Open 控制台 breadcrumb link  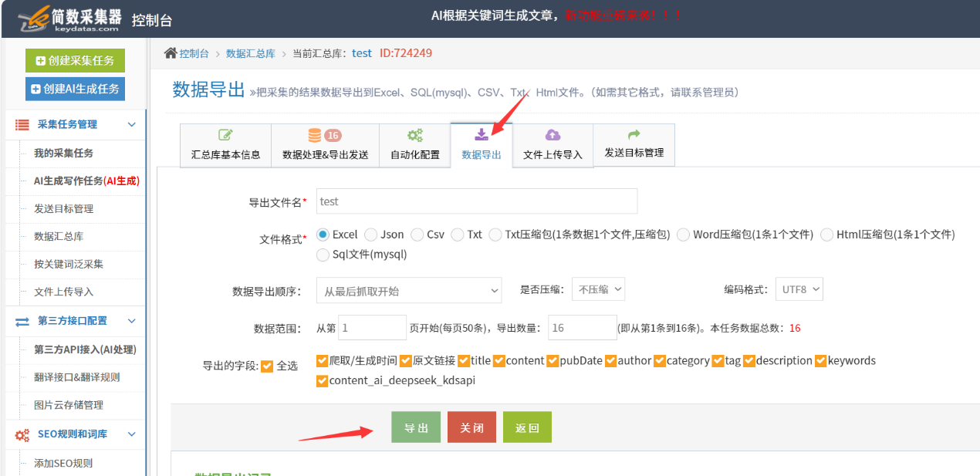(x=194, y=53)
